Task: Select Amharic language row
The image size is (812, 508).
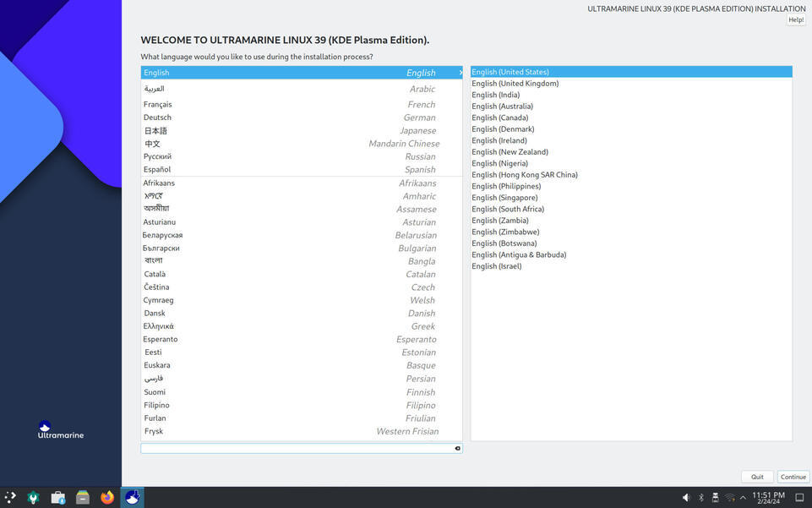Action: tap(302, 196)
